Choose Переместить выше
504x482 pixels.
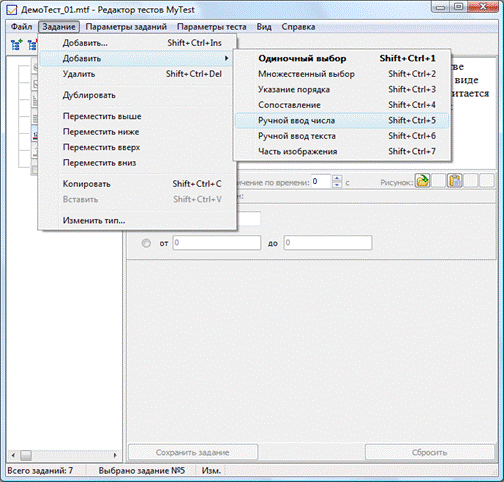click(137, 116)
